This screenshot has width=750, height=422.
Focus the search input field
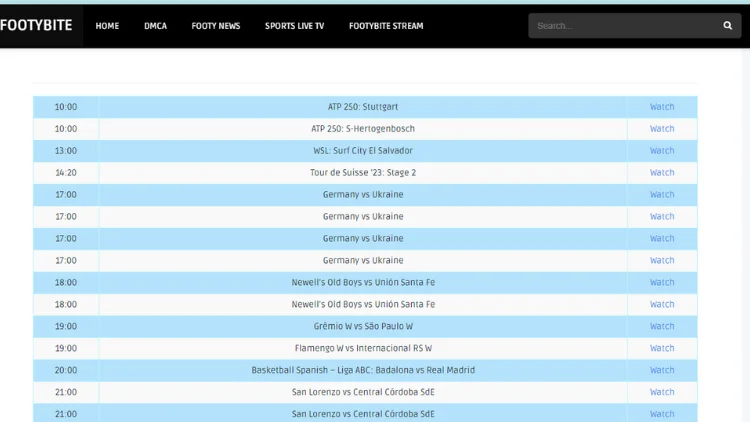pos(620,26)
